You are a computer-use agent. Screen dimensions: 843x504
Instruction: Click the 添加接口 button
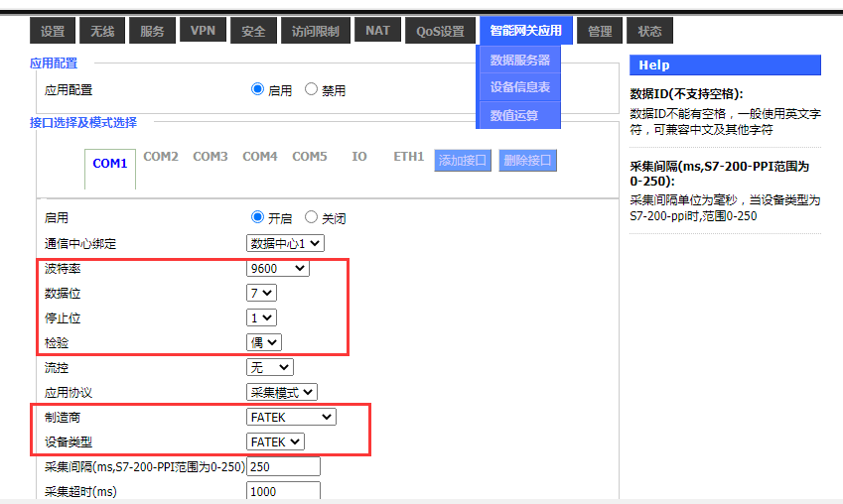pos(463,160)
